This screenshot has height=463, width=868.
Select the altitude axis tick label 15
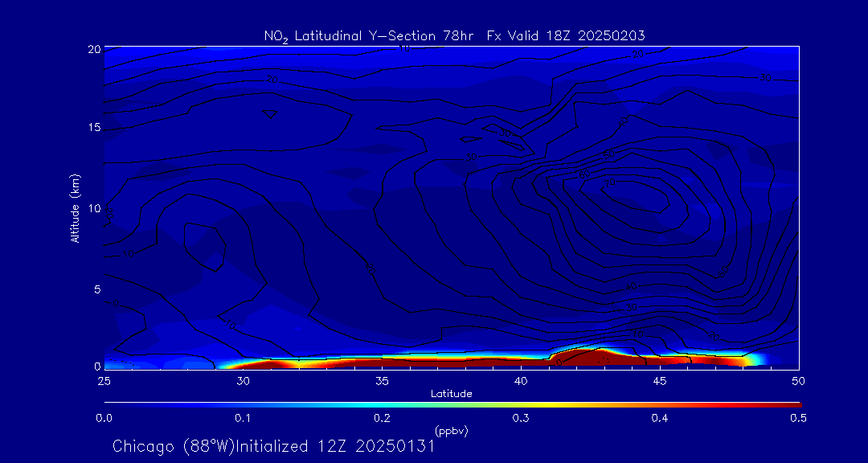(x=94, y=128)
